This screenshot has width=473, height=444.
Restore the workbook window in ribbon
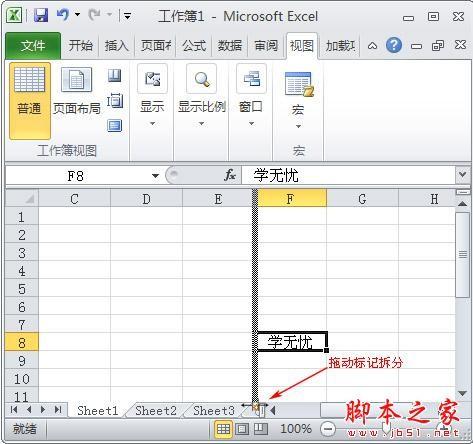(x=438, y=45)
